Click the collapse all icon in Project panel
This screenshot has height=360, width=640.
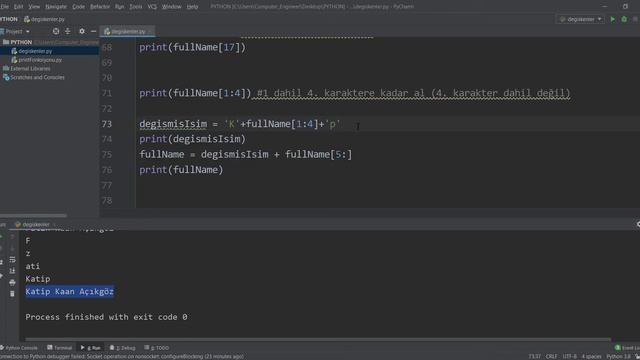tap(68, 31)
